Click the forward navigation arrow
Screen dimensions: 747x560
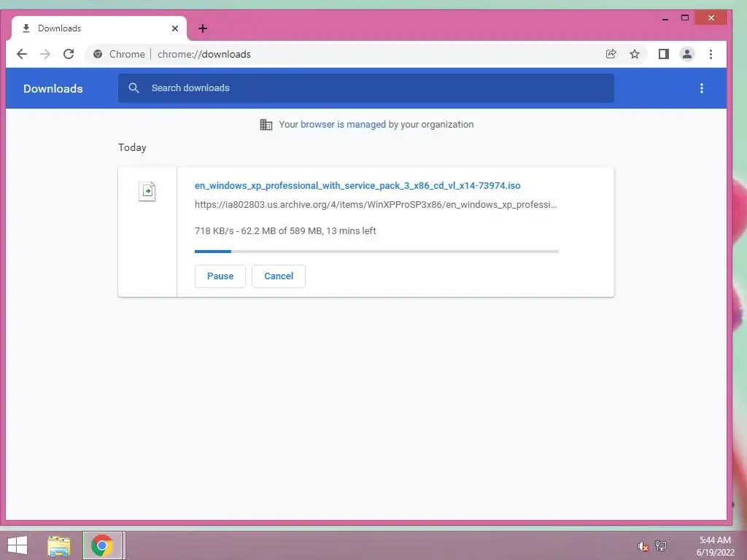(45, 54)
